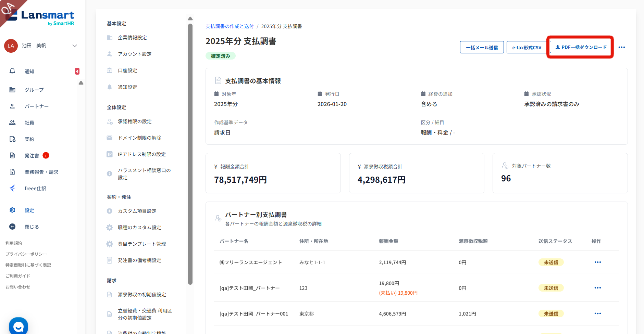The image size is (644, 334).
Task: Click the notification bell icon
Action: (12, 71)
